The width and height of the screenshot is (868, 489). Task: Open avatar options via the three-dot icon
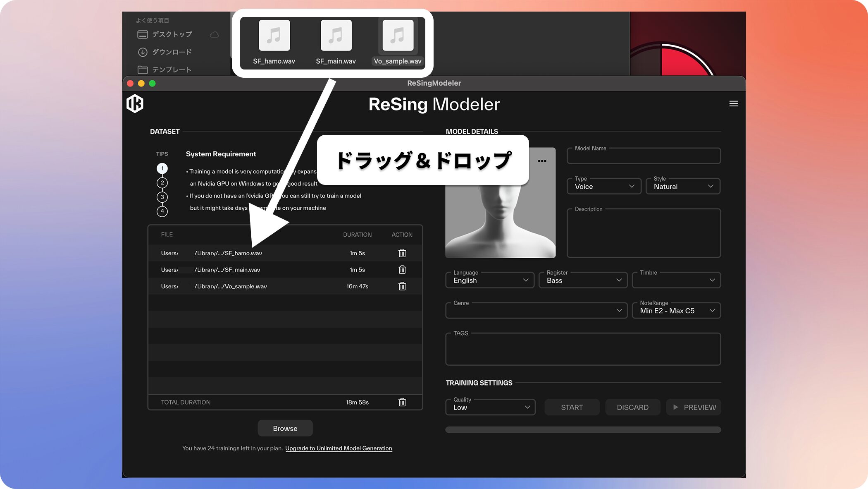coord(543,161)
